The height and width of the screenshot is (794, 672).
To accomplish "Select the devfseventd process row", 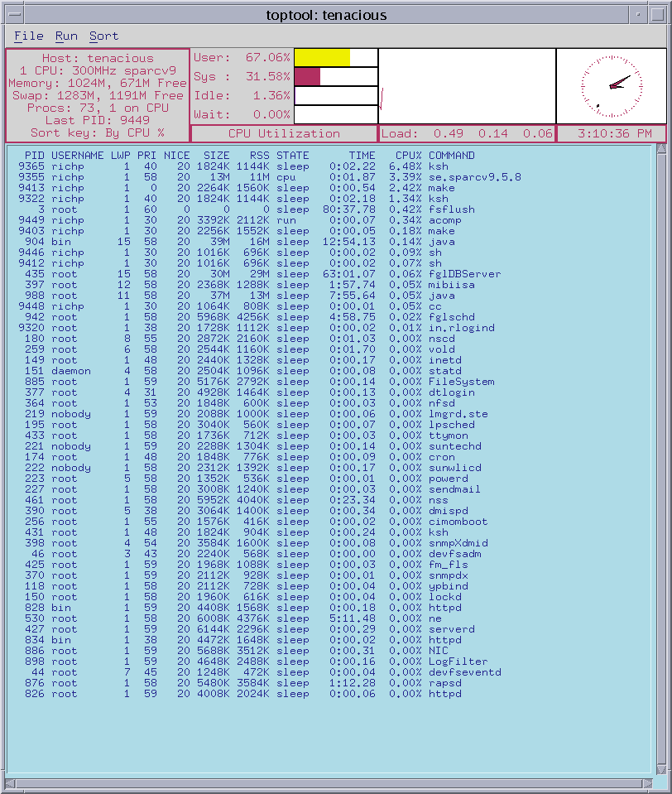I will tap(266, 672).
